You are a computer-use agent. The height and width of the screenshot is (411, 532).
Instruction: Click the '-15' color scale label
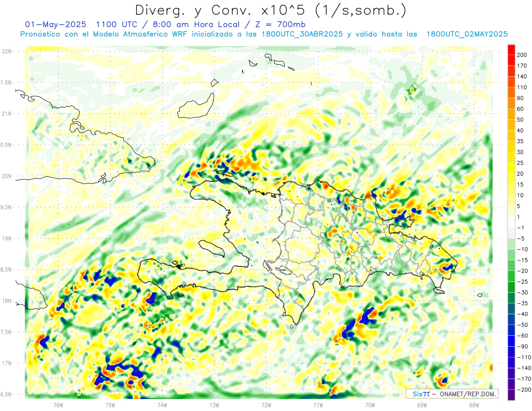pos(523,260)
